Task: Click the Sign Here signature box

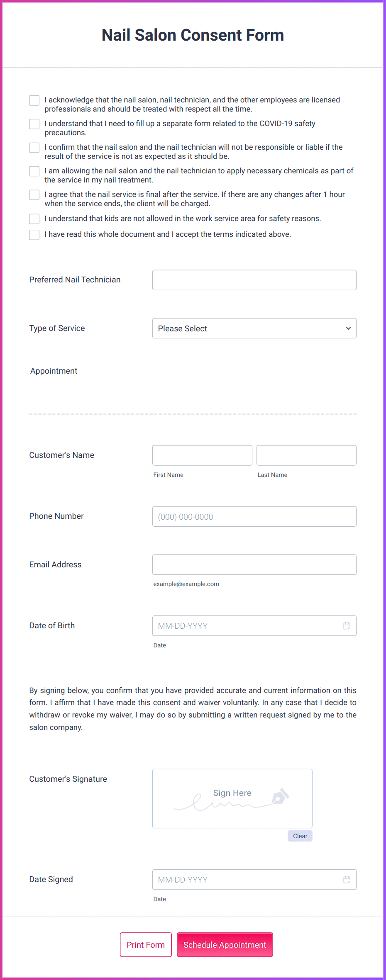Action: pyautogui.click(x=232, y=798)
